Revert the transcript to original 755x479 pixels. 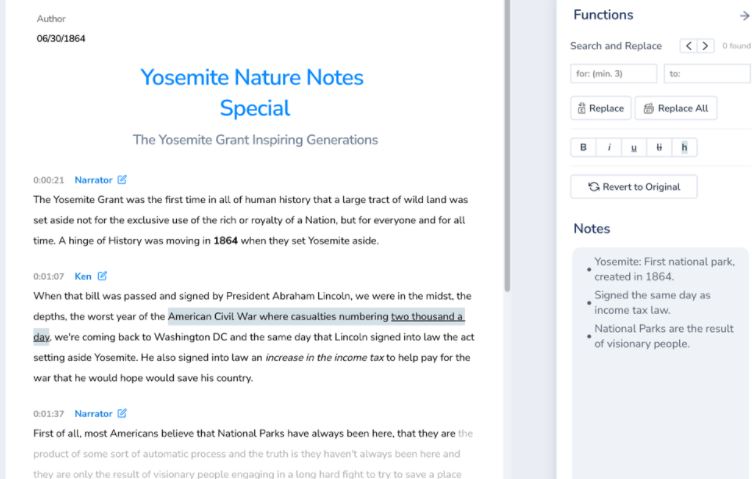coord(634,187)
